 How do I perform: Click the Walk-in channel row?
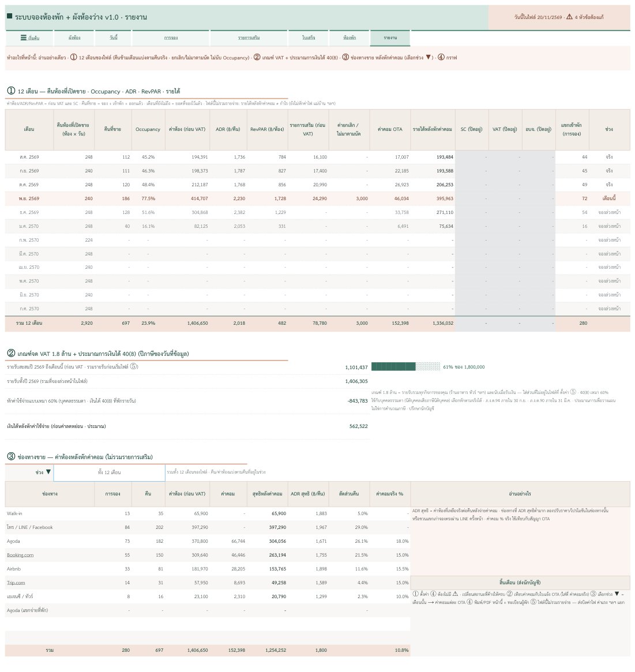[x=208, y=514]
